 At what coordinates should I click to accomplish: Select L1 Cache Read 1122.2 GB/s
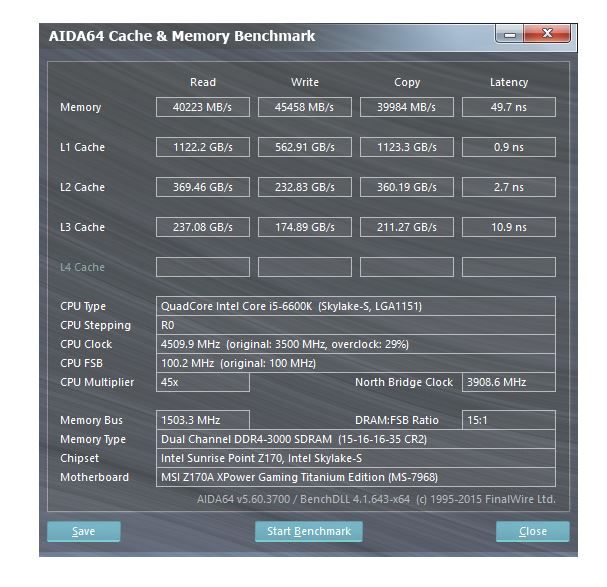[203, 147]
